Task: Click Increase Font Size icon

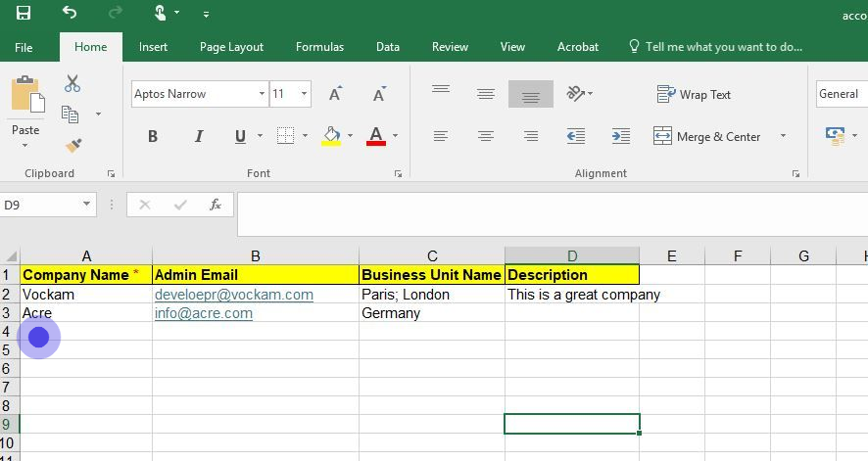Action: tap(335, 94)
